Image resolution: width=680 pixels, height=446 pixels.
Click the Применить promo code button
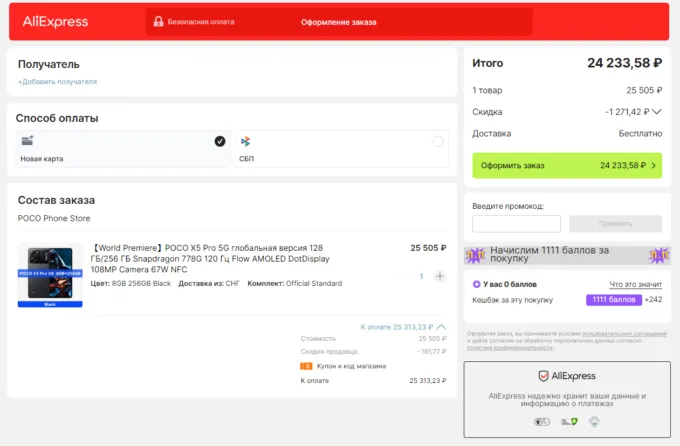[614, 224]
